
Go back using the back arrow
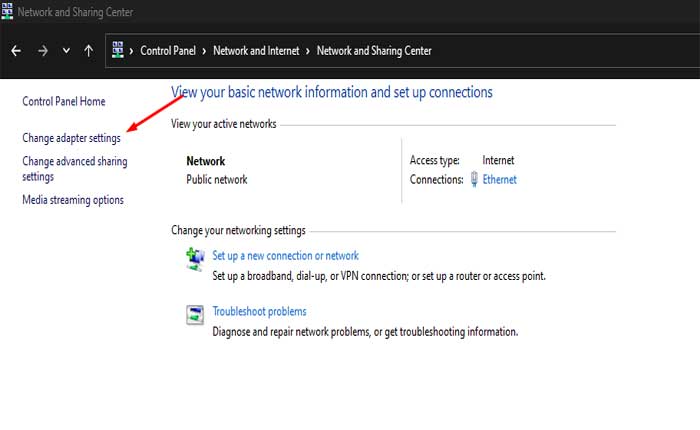click(x=16, y=50)
